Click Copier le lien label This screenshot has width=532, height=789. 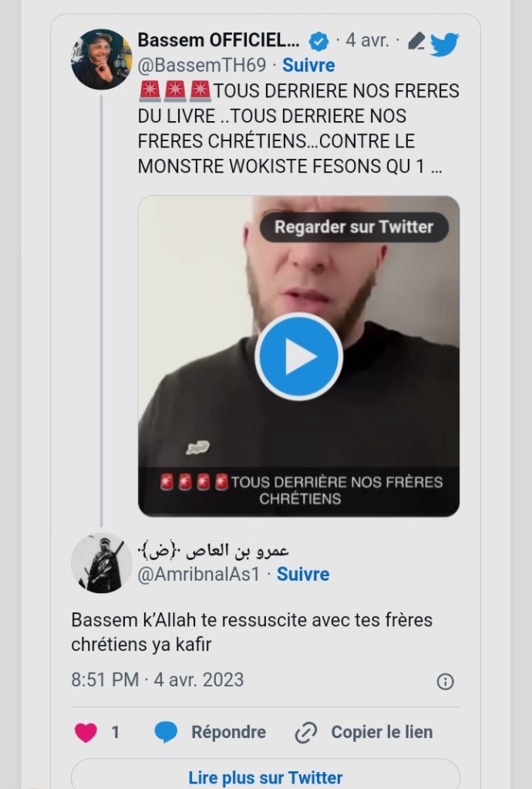click(x=382, y=732)
